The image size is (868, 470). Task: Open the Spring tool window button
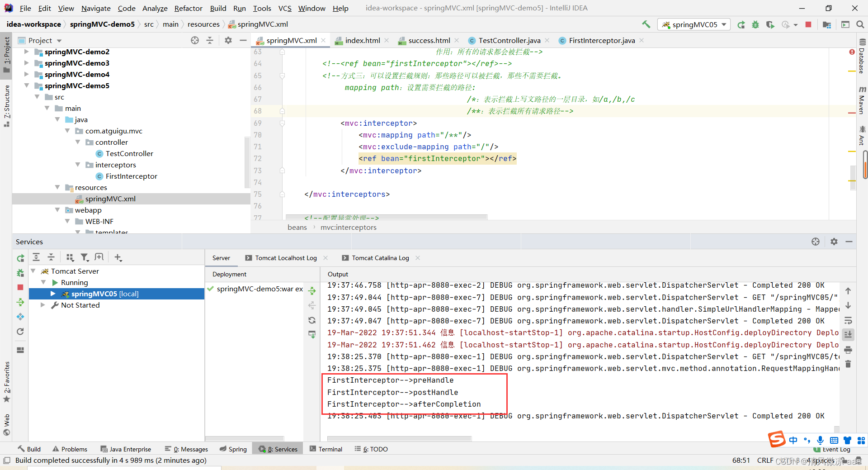(x=233, y=449)
